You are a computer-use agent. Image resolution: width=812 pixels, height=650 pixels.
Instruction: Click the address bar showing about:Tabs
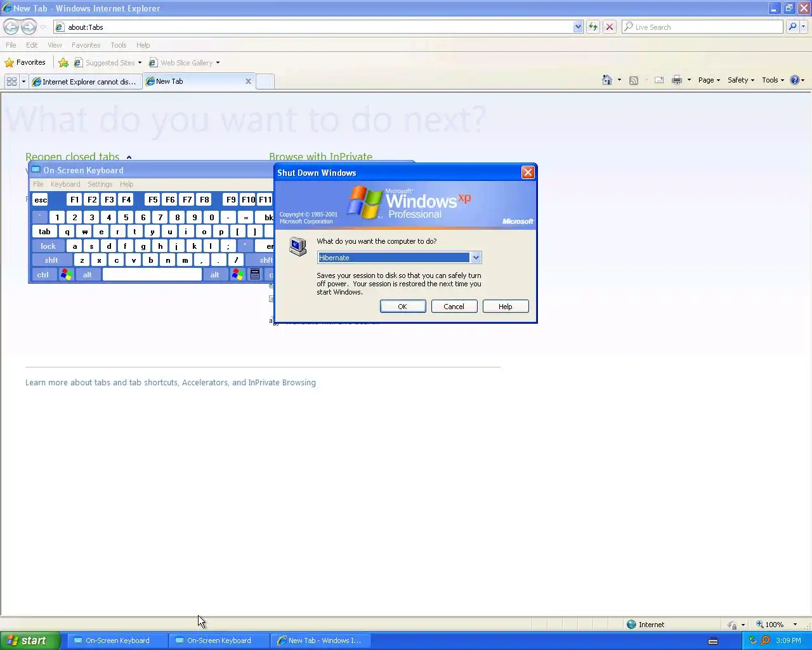(314, 27)
